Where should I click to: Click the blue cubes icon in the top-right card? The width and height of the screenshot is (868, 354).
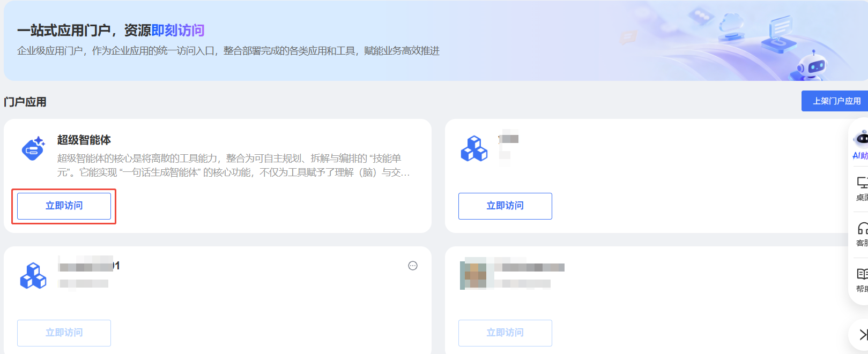point(474,149)
